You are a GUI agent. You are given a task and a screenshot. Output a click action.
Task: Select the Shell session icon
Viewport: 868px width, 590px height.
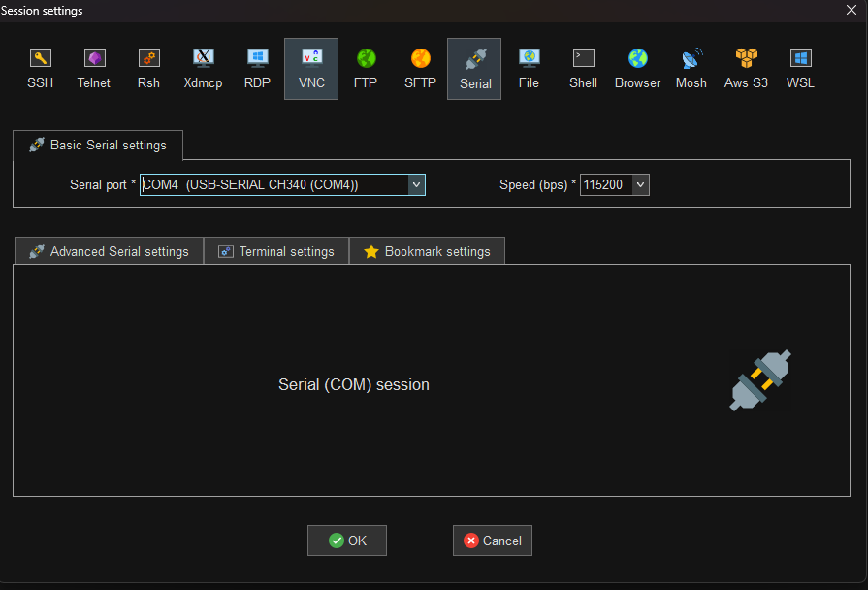(583, 69)
